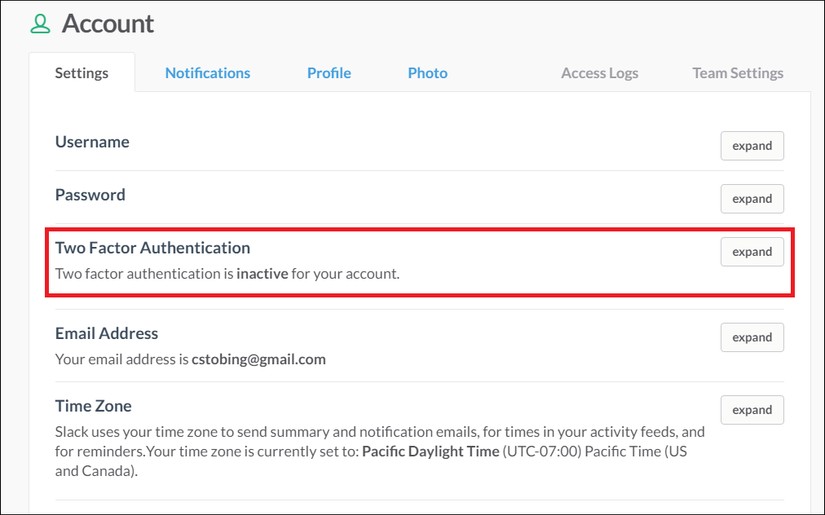Click the bold Pacific Daylight Time text
The height and width of the screenshot is (515, 825).
(430, 451)
